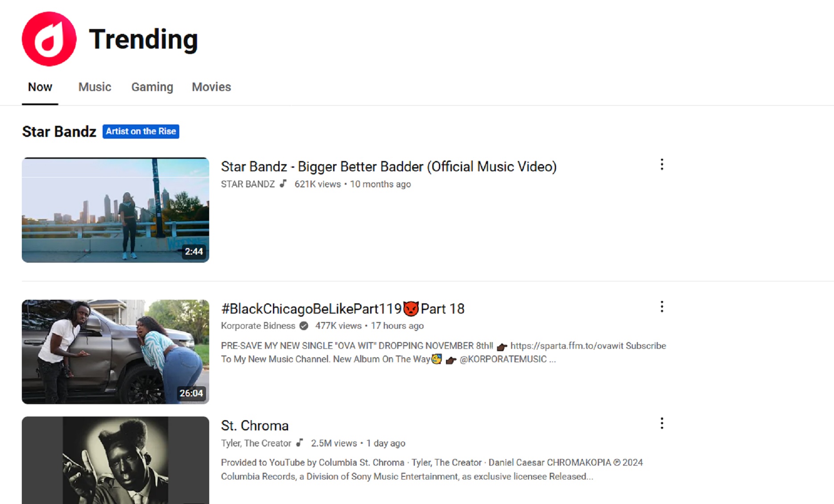Switch to the Music tab
Viewport: 834px width, 504px height.
[95, 87]
